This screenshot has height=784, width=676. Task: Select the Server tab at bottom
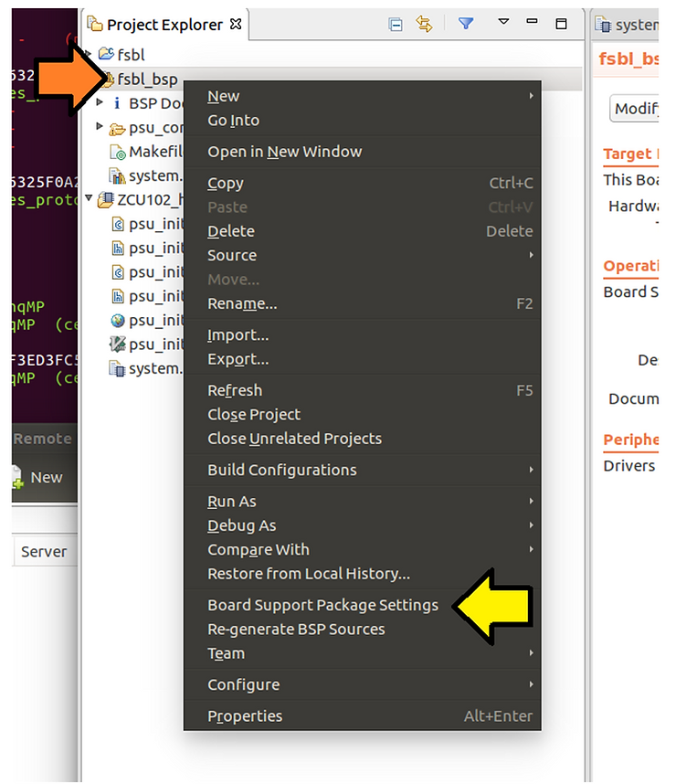pyautogui.click(x=44, y=552)
